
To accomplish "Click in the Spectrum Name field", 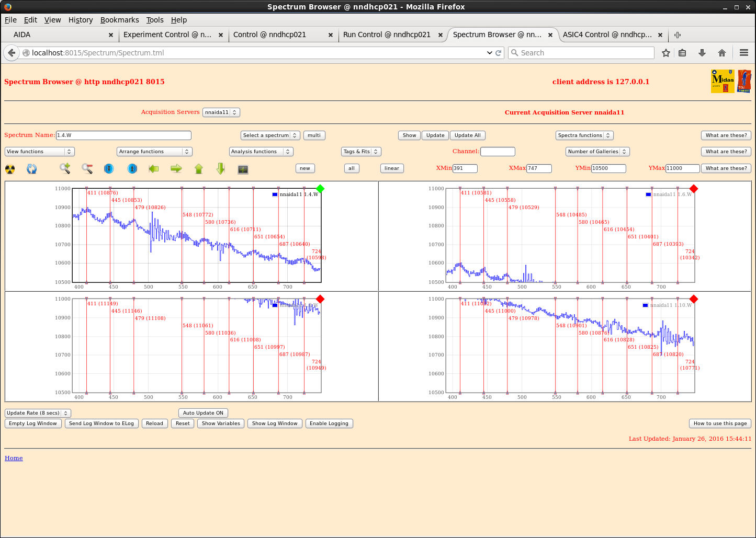I will (x=123, y=135).
